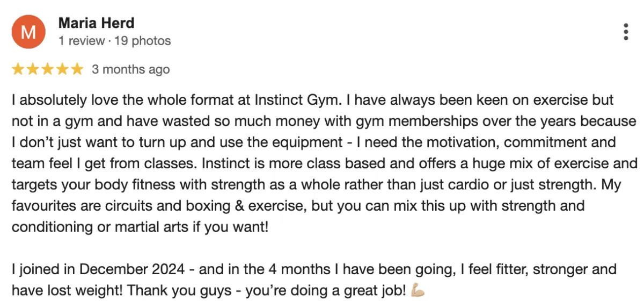Click the fourth rating star

(x=63, y=69)
